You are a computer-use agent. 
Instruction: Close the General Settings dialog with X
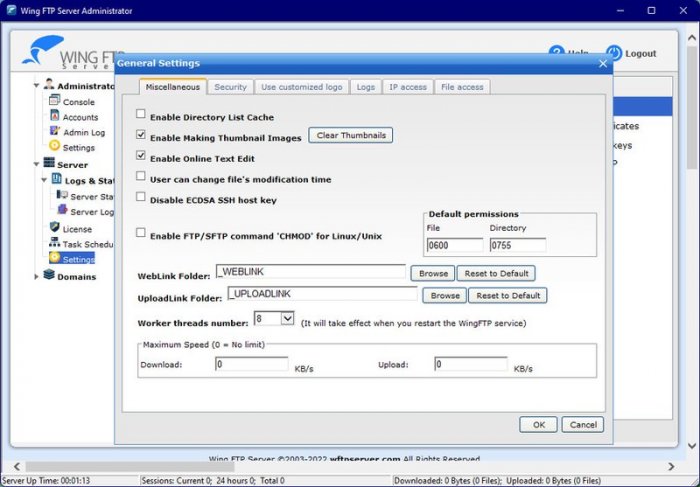click(x=602, y=64)
